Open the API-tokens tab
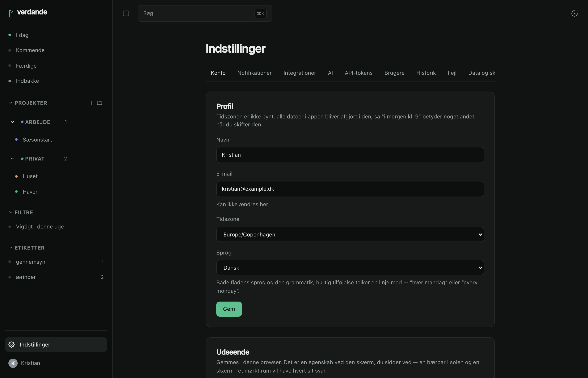 click(x=358, y=73)
